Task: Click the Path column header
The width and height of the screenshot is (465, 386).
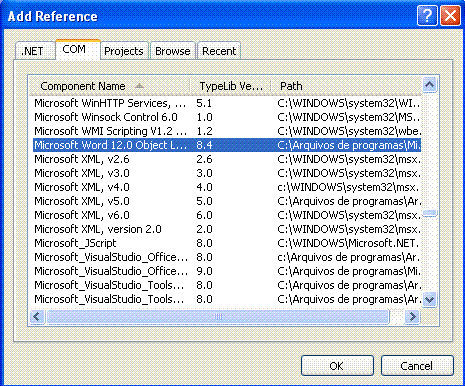Action: click(x=346, y=86)
